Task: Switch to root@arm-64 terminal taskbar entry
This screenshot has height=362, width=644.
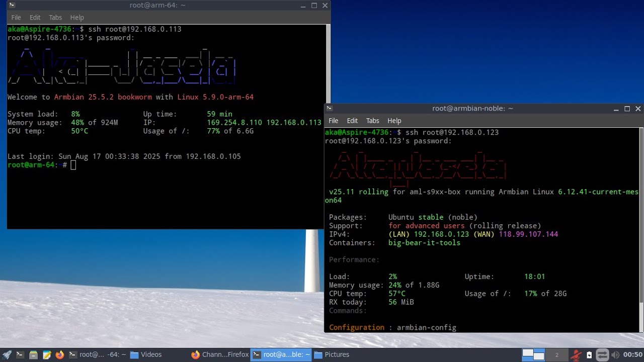Action: [97, 354]
